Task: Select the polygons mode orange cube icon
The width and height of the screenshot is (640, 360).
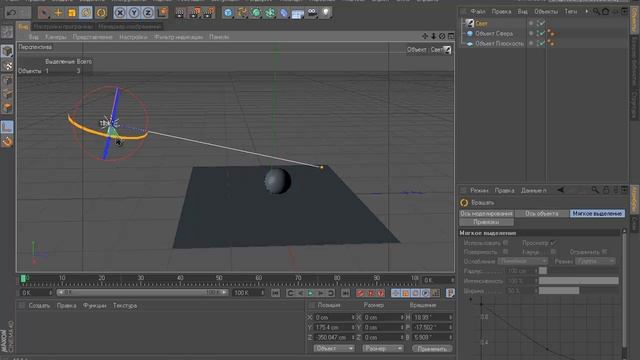Action: [x=7, y=108]
